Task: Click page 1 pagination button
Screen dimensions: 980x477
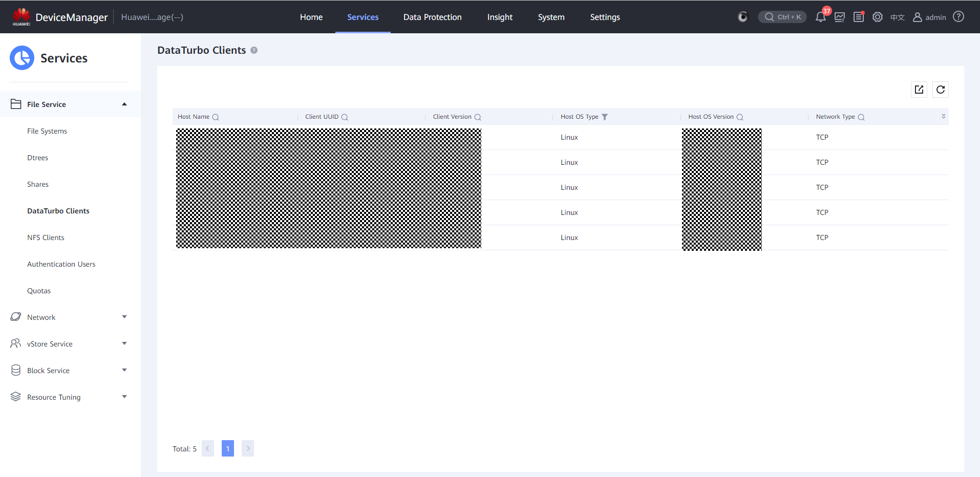Action: click(228, 448)
